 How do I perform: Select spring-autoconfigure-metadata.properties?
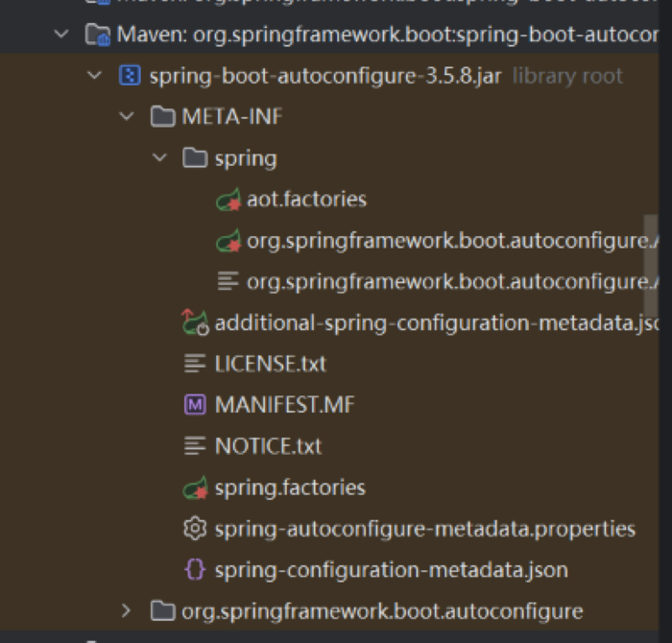(425, 529)
